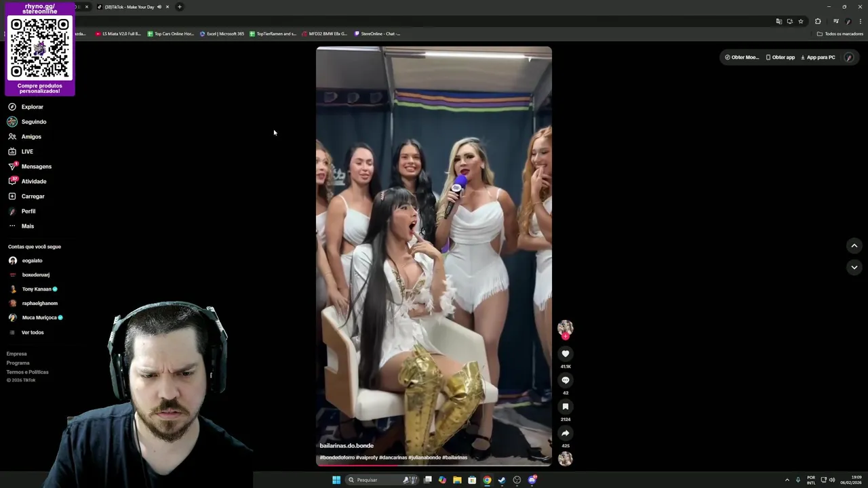Open the media controls icon
The width and height of the screenshot is (868, 488).
(x=835, y=21)
